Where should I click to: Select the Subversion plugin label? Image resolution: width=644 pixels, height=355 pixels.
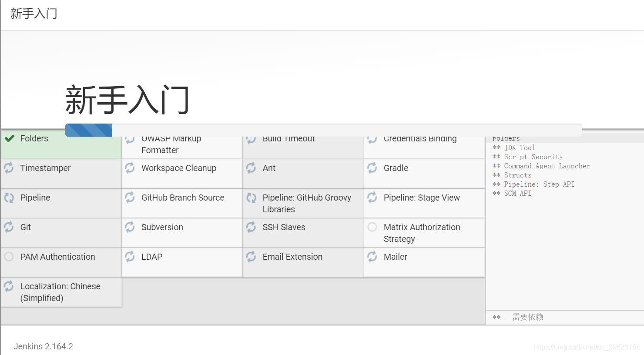click(162, 227)
